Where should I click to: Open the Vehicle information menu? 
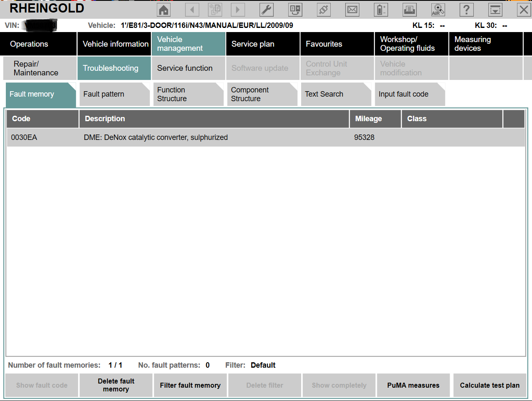[x=114, y=44]
